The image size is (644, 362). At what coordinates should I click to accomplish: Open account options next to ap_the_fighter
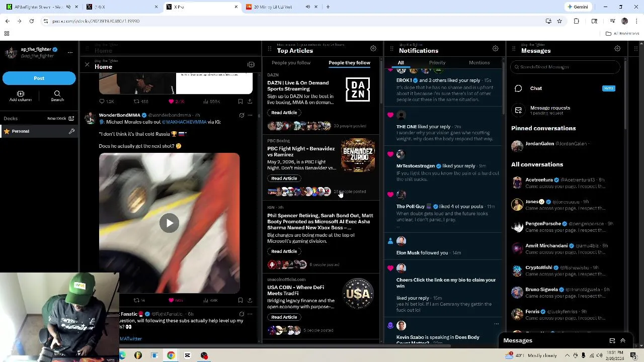(x=70, y=52)
